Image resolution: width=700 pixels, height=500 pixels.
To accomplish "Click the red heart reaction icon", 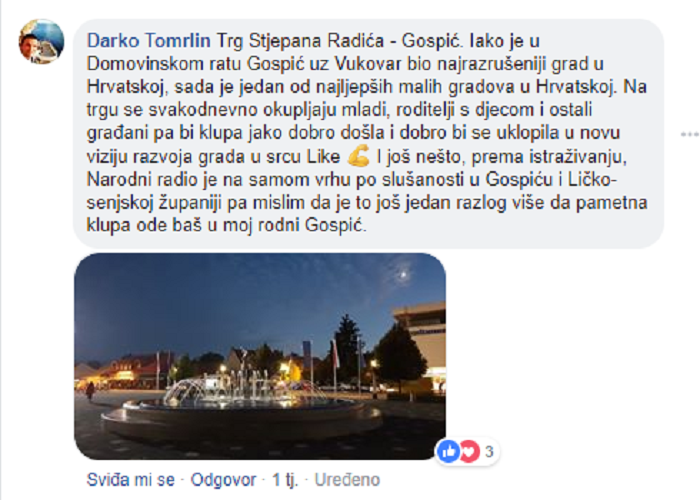I will (469, 452).
